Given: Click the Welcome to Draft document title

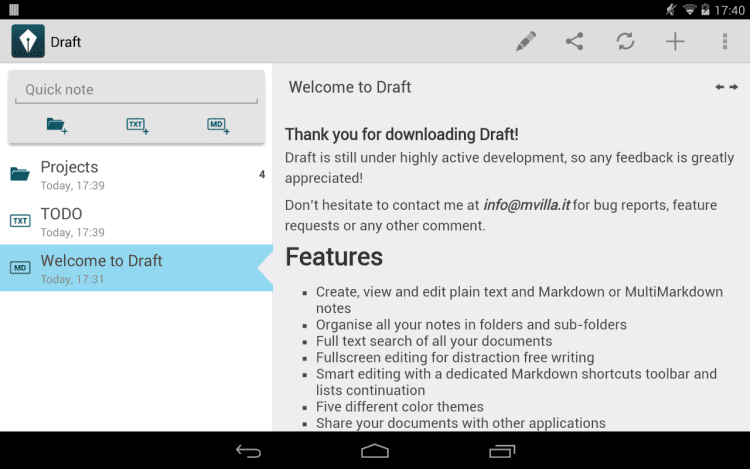Looking at the screenshot, I should point(350,87).
